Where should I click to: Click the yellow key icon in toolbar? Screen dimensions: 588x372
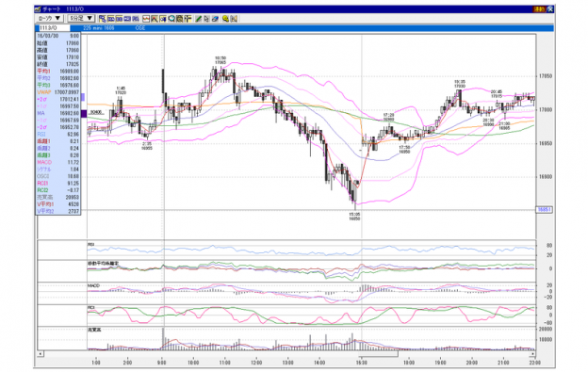226,19
